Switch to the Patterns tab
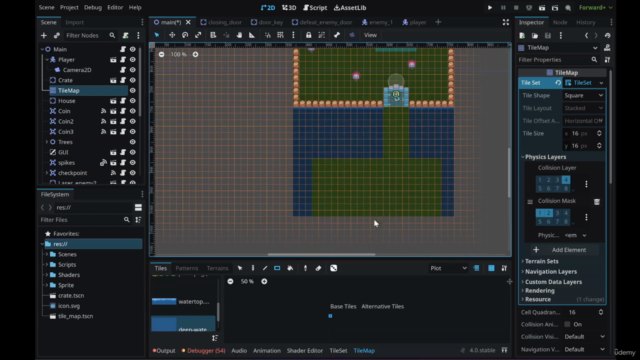The width and height of the screenshot is (640, 360). pyautogui.click(x=187, y=268)
